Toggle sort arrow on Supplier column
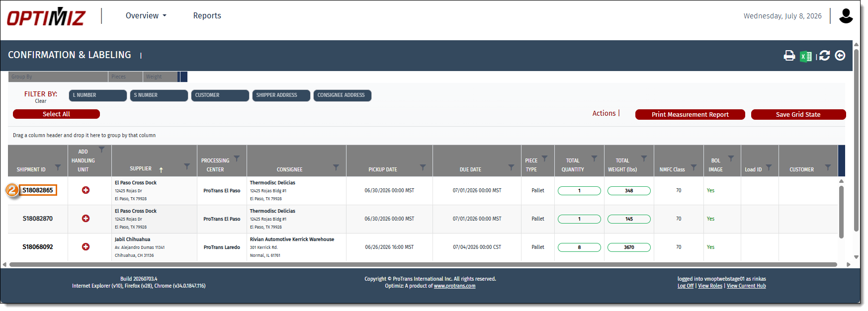The image size is (868, 311). 161,170
